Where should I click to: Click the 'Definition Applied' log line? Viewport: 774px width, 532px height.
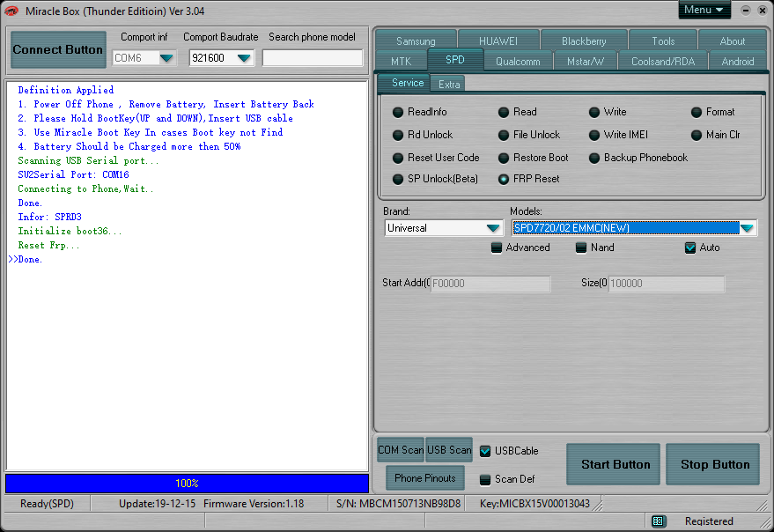tap(66, 91)
